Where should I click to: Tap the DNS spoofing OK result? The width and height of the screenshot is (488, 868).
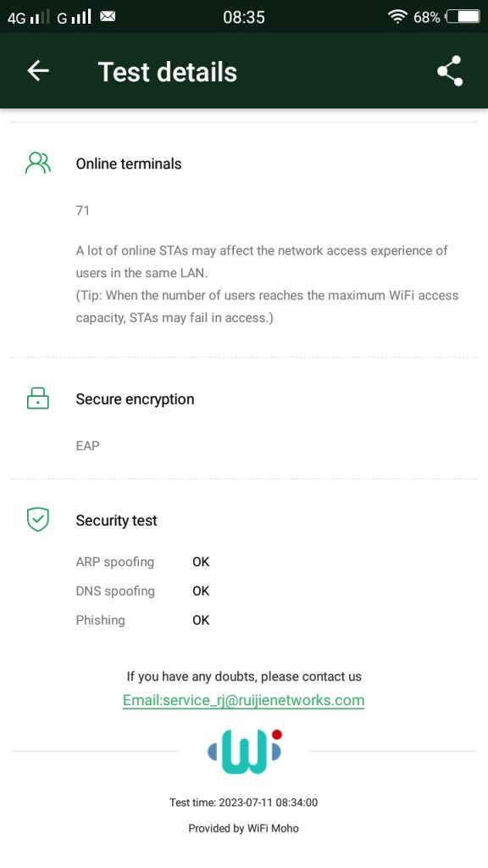pos(201,591)
